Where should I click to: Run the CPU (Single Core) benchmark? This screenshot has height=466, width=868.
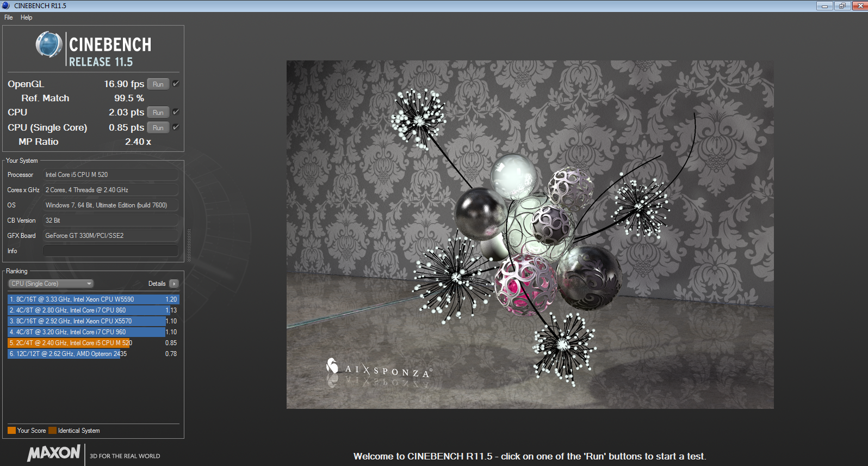click(x=158, y=128)
